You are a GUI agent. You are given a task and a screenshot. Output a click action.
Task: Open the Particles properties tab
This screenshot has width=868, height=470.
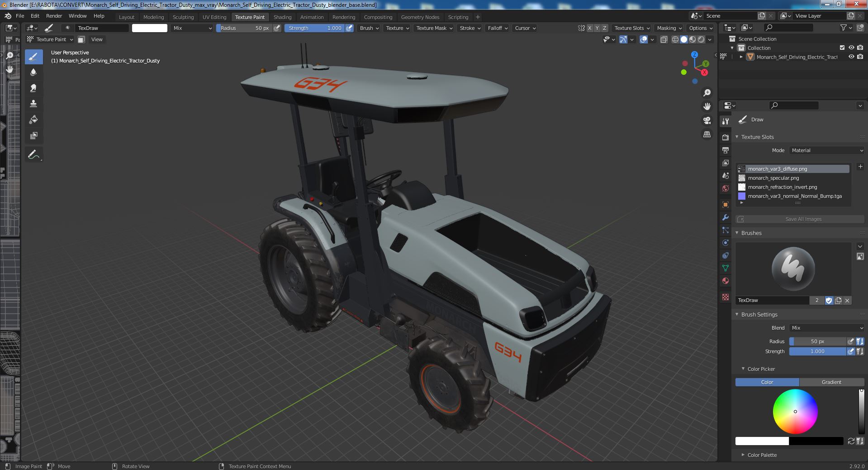[726, 230]
